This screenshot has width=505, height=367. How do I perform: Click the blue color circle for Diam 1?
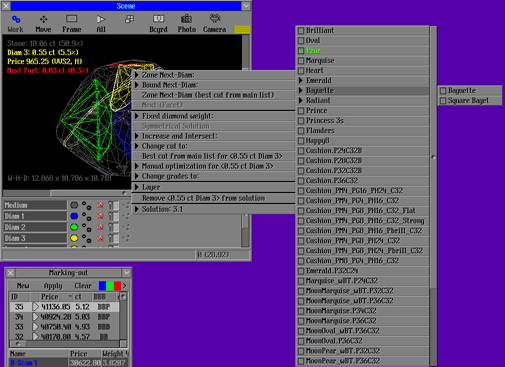point(74,216)
